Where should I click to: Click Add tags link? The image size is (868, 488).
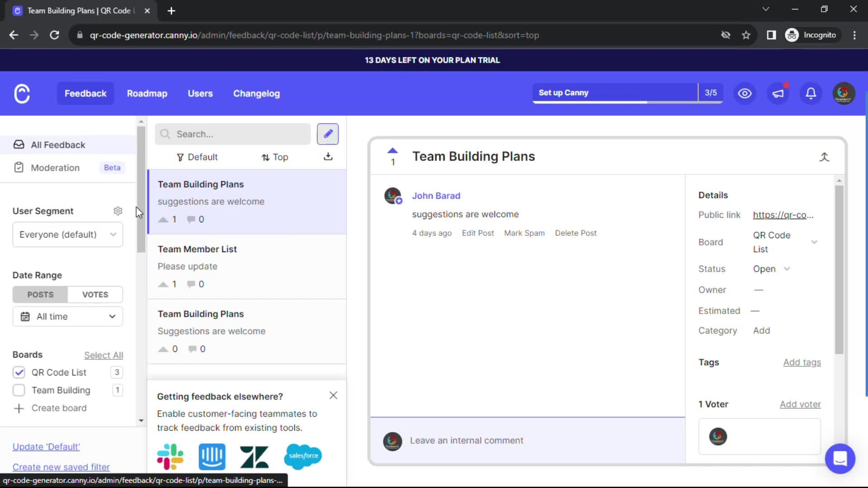click(802, 362)
